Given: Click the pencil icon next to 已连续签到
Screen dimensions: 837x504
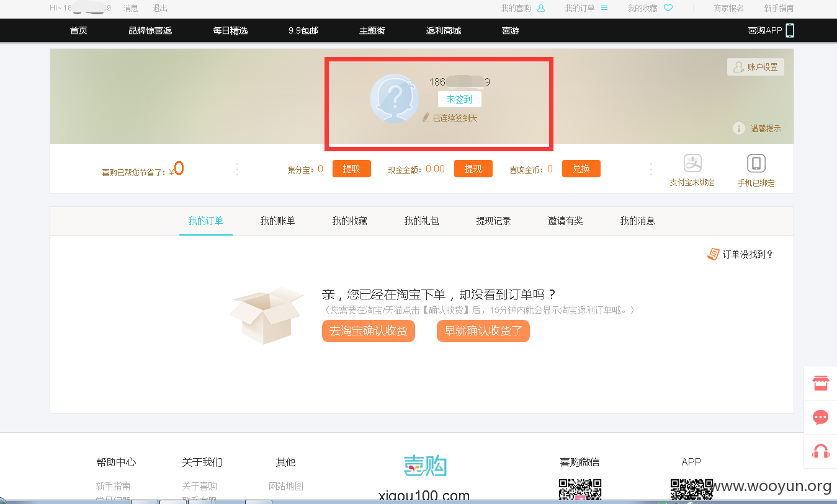Looking at the screenshot, I should coord(426,117).
